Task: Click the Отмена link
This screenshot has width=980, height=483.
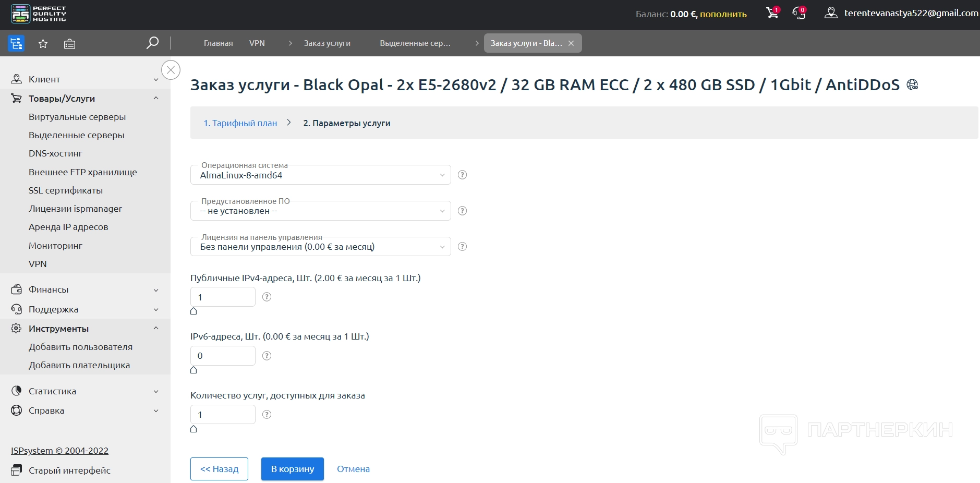Action: [353, 469]
